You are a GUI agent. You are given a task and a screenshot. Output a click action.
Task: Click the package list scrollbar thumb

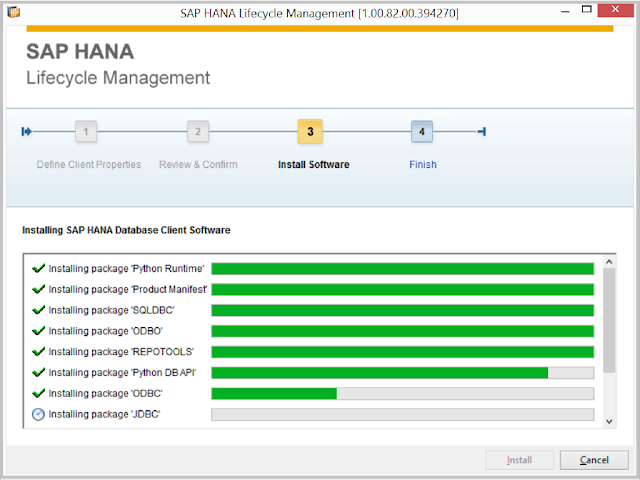609,320
